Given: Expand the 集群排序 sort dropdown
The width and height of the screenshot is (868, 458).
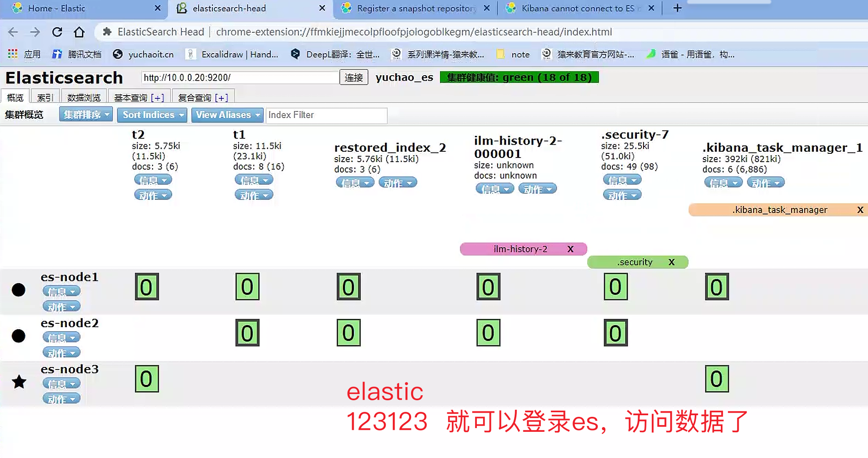Looking at the screenshot, I should (86, 114).
